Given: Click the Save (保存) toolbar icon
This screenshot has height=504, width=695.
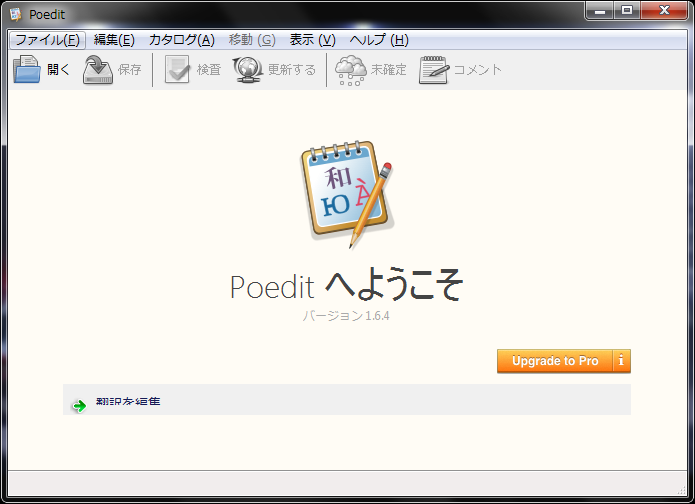Looking at the screenshot, I should click(98, 70).
